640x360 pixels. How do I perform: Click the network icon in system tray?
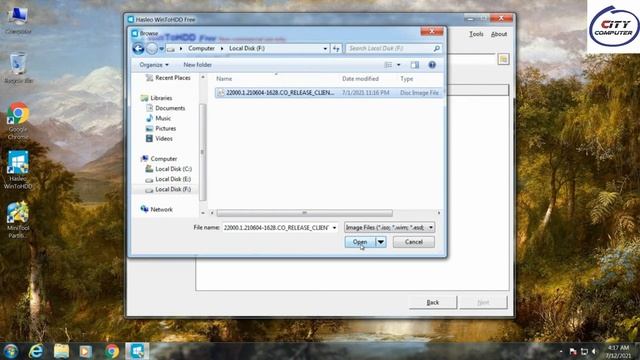click(x=584, y=351)
